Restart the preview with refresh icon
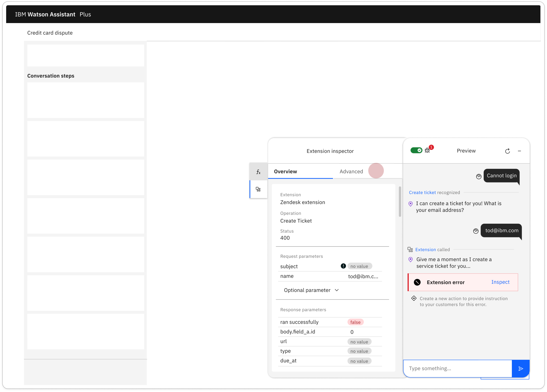The height and width of the screenshot is (392, 547). click(x=507, y=151)
